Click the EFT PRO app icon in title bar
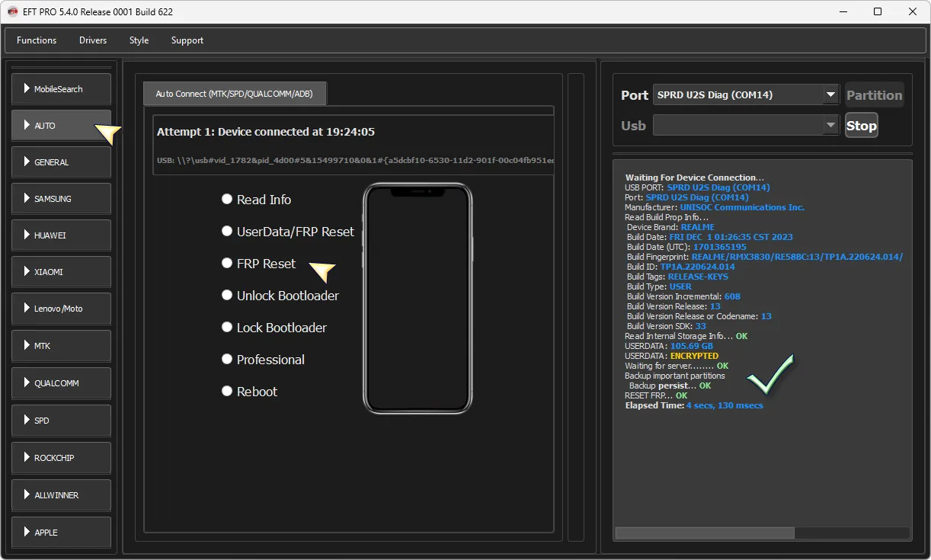Viewport: 931px width, 560px height. [x=12, y=12]
